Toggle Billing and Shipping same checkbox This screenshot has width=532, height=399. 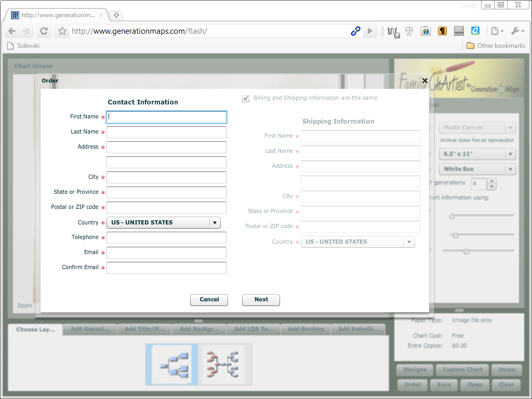point(246,98)
